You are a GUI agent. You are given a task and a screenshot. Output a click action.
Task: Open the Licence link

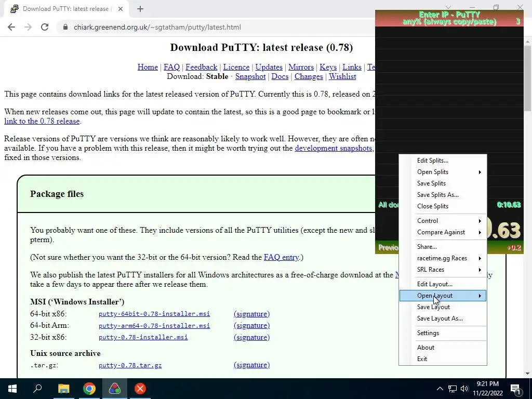coord(236,67)
